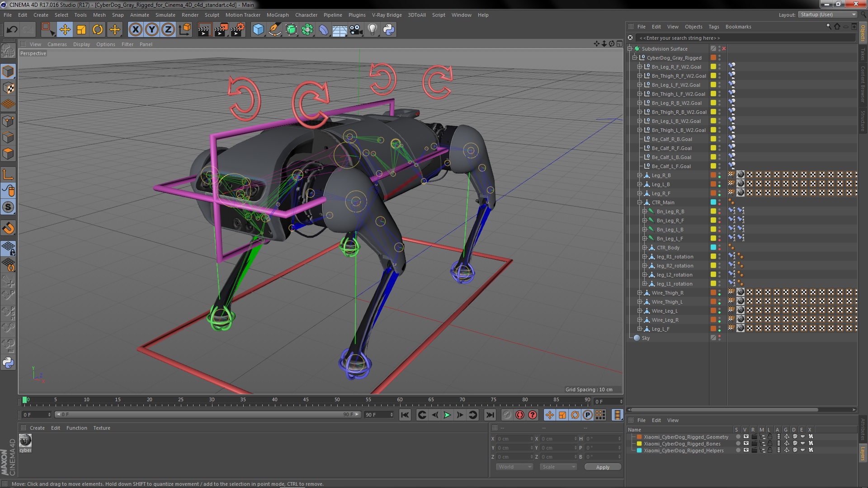
Task: Expand the Bn_Leg_R_F_W2.Goal object
Action: (x=640, y=67)
